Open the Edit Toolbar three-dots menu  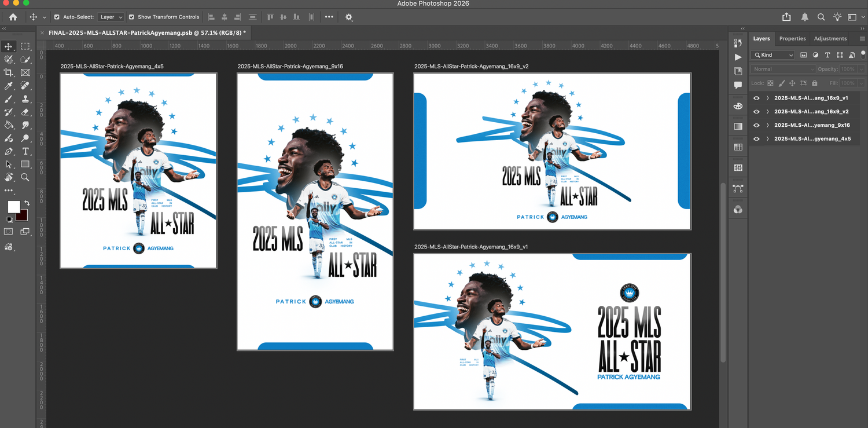pyautogui.click(x=9, y=191)
